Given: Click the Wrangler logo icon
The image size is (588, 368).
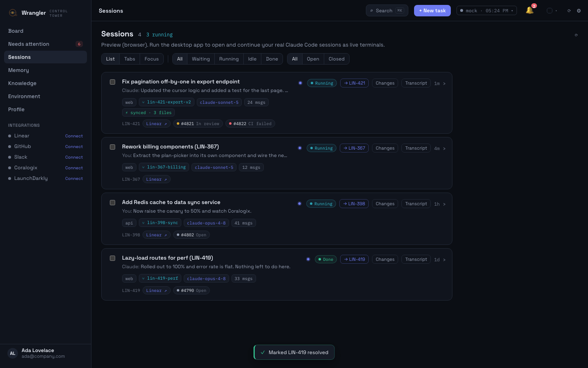Looking at the screenshot, I should click(x=13, y=13).
